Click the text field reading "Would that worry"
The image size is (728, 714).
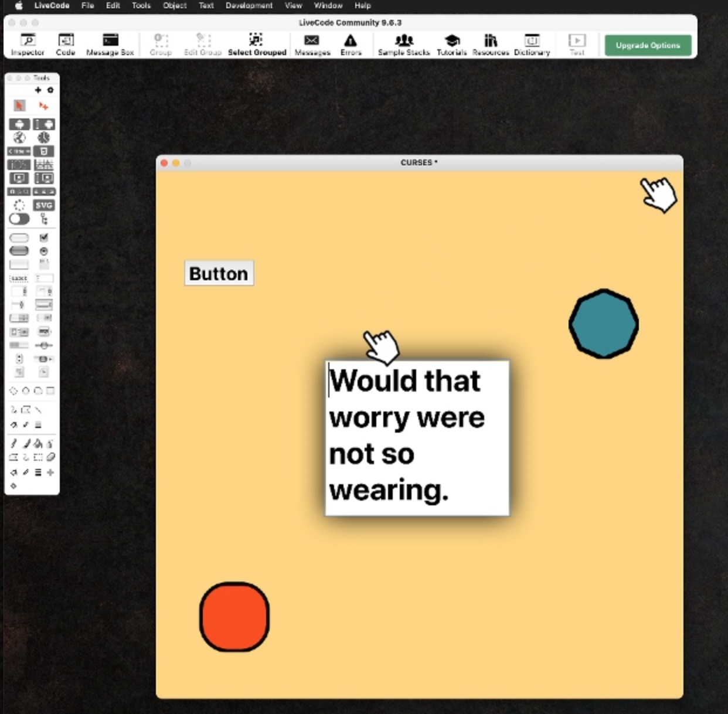[417, 438]
